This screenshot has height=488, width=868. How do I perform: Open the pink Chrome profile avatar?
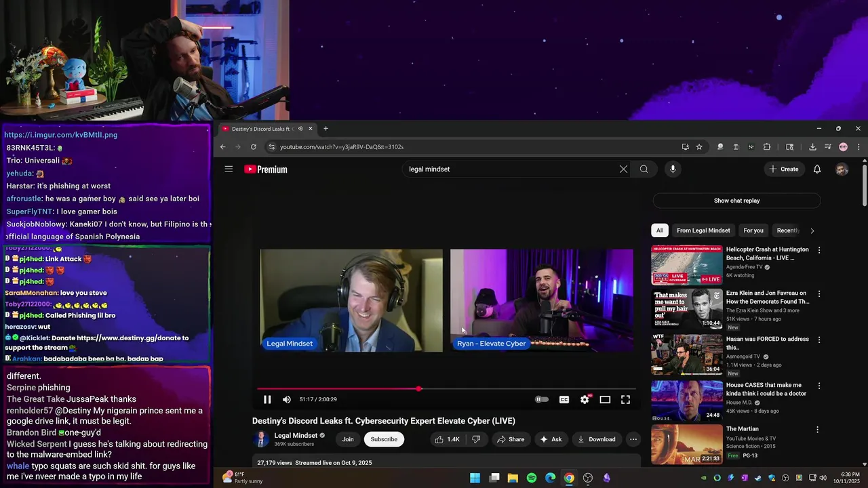click(843, 147)
